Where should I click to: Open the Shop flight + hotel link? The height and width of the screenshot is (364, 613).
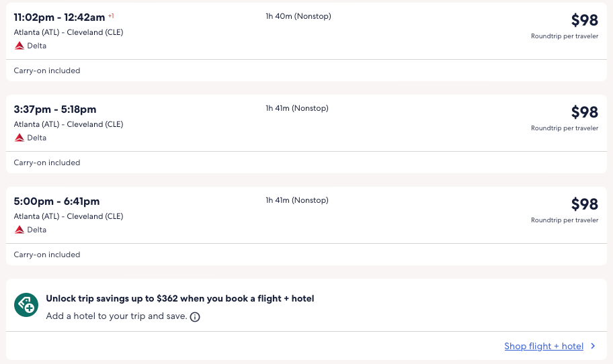point(543,347)
